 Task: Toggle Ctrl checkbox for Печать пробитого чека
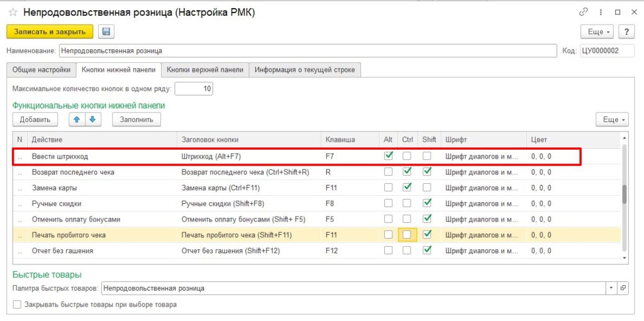408,234
